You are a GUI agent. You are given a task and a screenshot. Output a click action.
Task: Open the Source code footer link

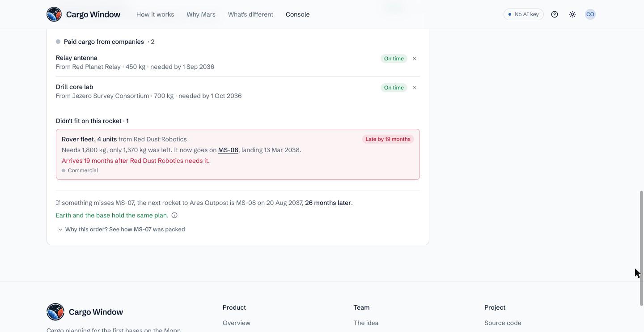[x=503, y=323]
